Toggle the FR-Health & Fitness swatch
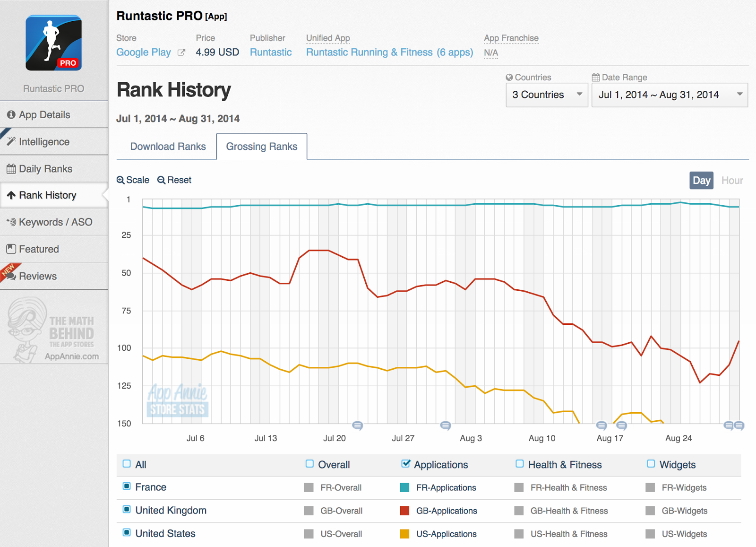The width and height of the screenshot is (756, 547). click(519, 487)
